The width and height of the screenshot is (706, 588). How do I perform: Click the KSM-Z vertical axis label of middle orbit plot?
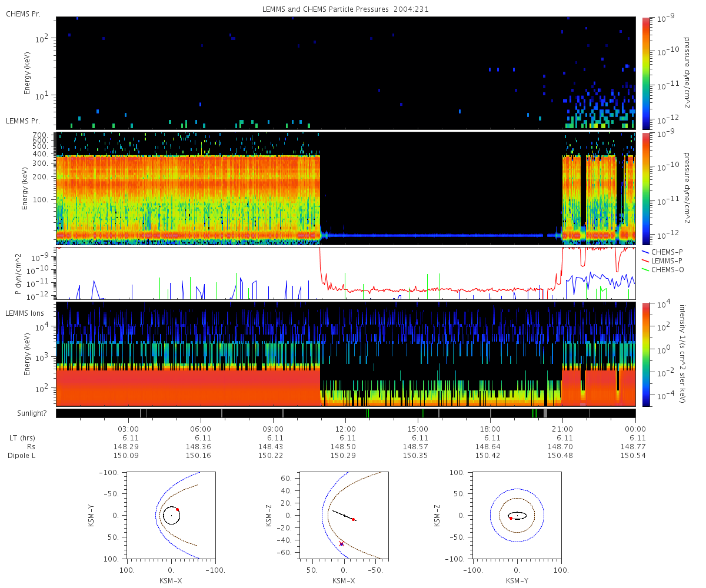(268, 515)
